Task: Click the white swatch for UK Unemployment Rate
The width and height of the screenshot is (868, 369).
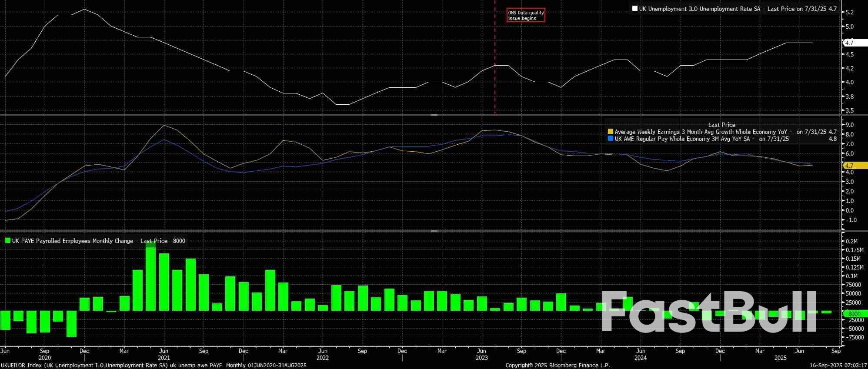Action: 635,9
